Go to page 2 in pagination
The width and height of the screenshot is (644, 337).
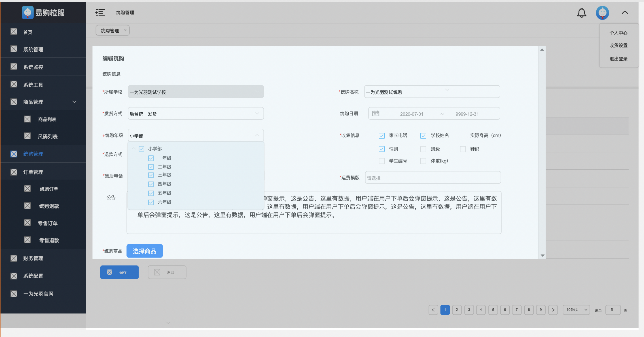(457, 310)
